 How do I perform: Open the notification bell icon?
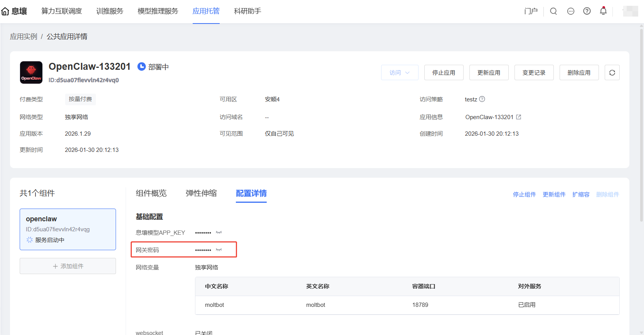click(603, 11)
